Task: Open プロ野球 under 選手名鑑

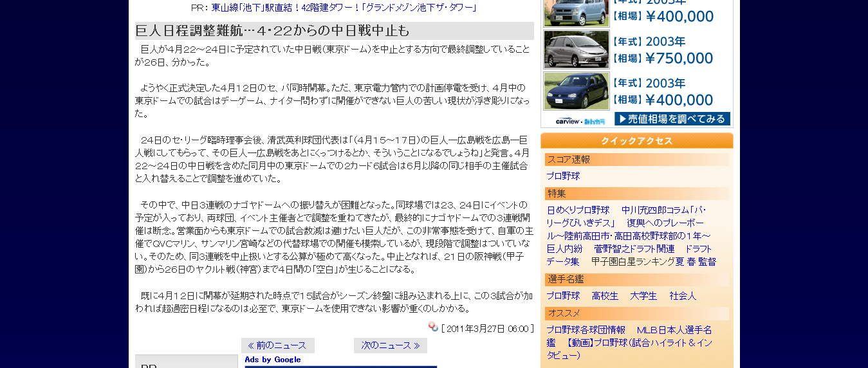Action: [x=563, y=296]
